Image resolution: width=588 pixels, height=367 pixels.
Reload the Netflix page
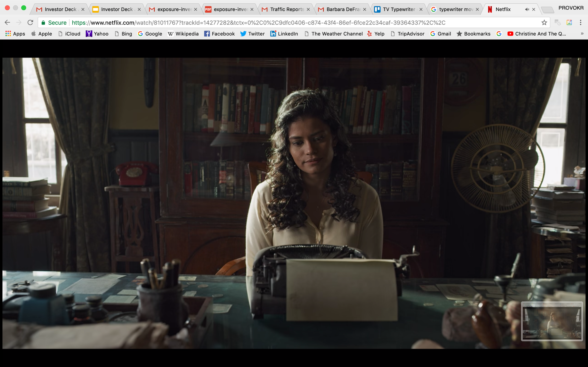(x=30, y=22)
